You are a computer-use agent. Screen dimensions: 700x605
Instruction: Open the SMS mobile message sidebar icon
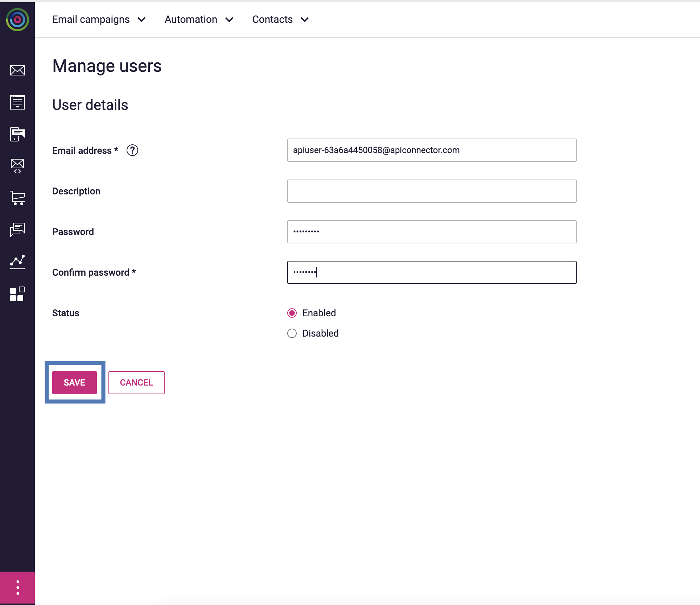pos(17,134)
